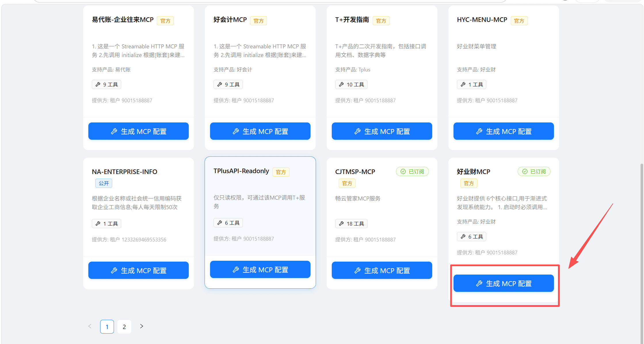Generate MCP config for T+开发指南

tap(382, 131)
